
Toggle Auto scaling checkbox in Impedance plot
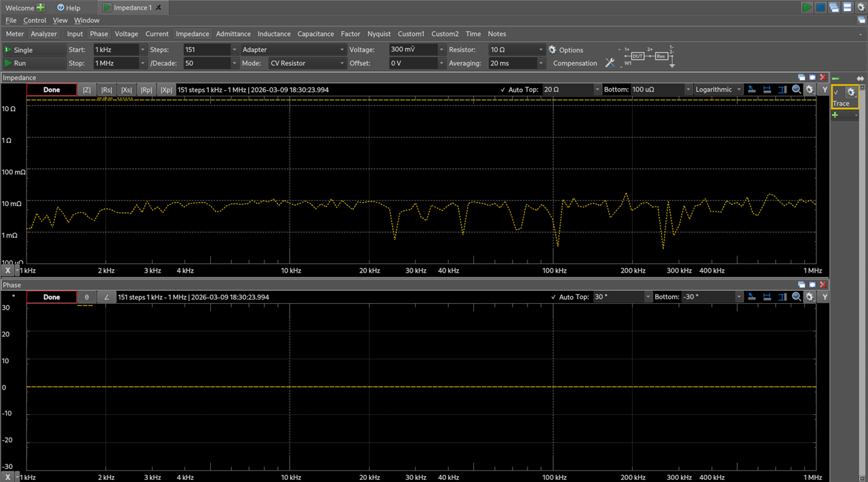(x=502, y=89)
